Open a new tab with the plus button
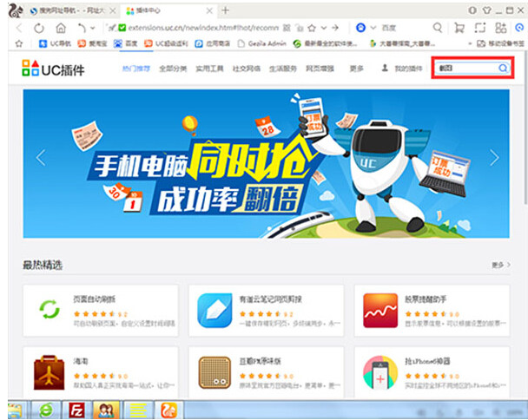This screenshot has height=420, width=528. pos(225,10)
